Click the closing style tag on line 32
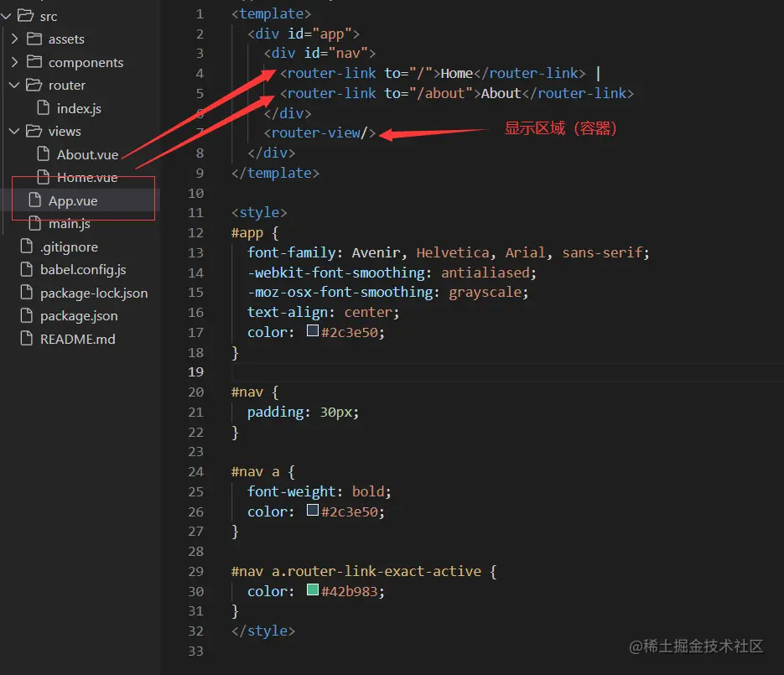 point(263,631)
